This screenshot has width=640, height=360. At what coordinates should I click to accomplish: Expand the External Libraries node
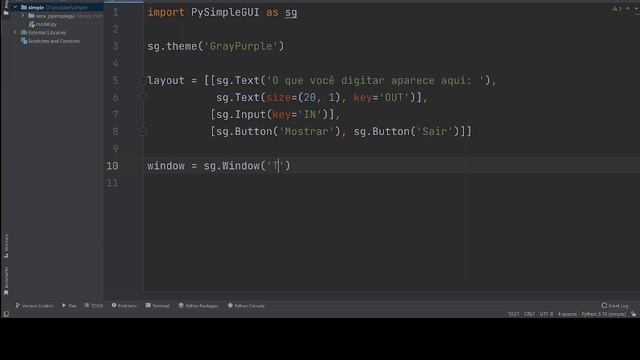(x=15, y=32)
